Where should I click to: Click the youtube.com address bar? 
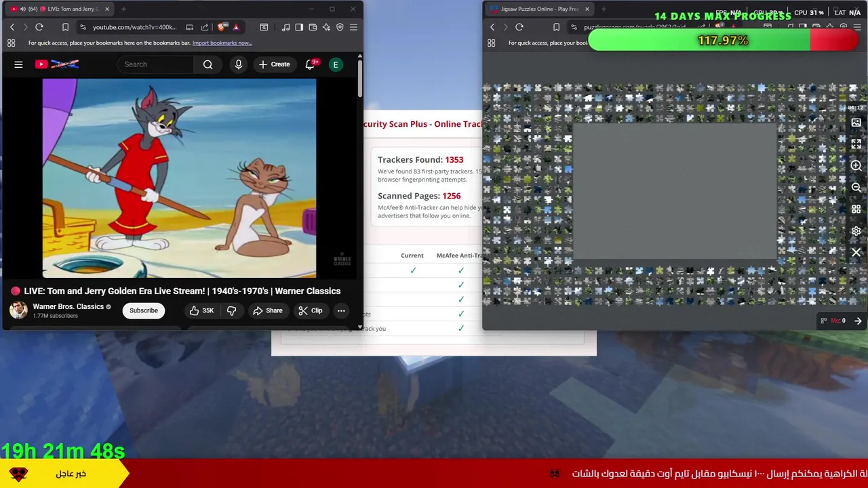coord(135,27)
